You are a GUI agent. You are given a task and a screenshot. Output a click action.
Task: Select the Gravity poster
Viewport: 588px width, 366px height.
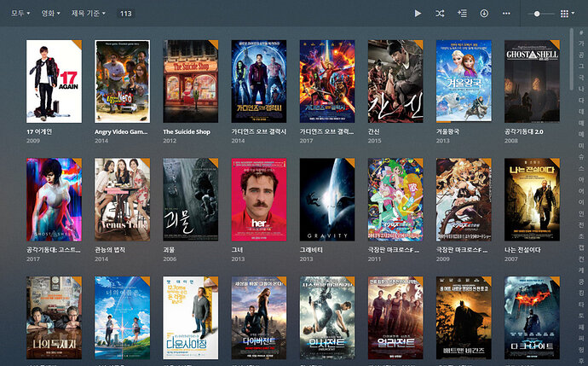coord(327,200)
